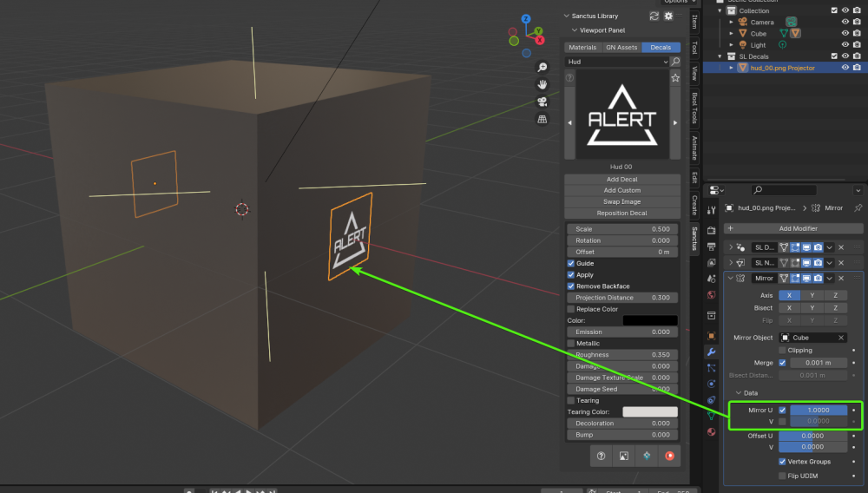Open the Bool Tools sidebar tab

coord(694,108)
